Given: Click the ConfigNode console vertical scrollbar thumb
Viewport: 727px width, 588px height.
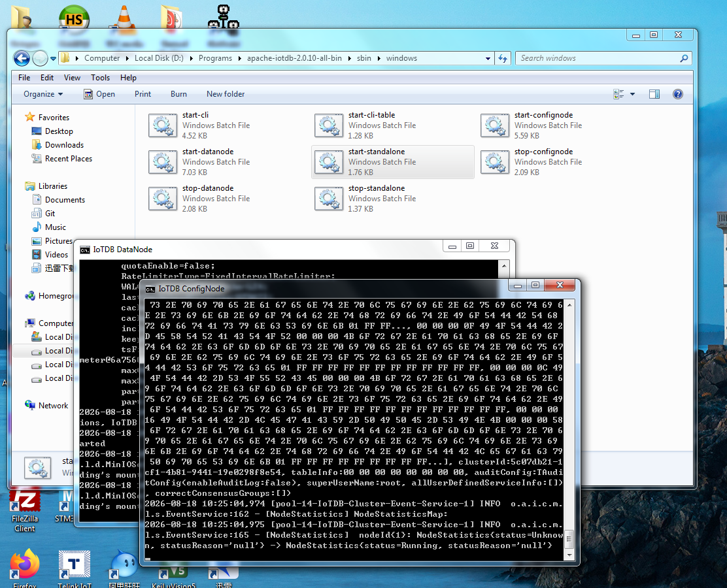Looking at the screenshot, I should tap(569, 540).
